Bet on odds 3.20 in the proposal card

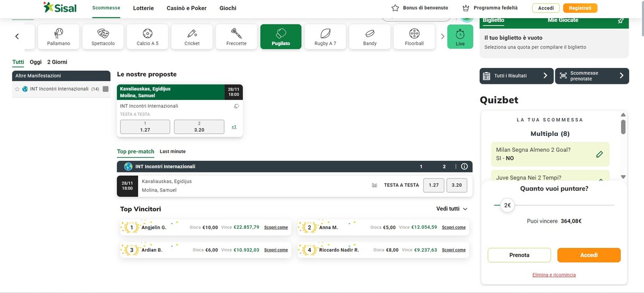[199, 127]
